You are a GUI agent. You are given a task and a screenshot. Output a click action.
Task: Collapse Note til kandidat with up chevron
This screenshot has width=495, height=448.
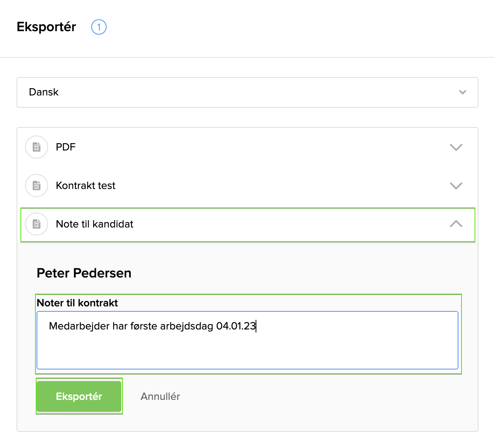(456, 224)
